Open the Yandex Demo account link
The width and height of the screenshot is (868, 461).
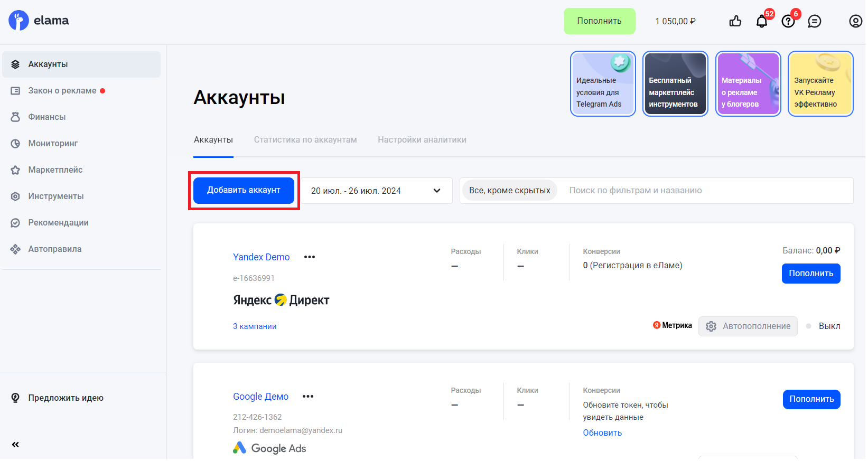pyautogui.click(x=262, y=257)
